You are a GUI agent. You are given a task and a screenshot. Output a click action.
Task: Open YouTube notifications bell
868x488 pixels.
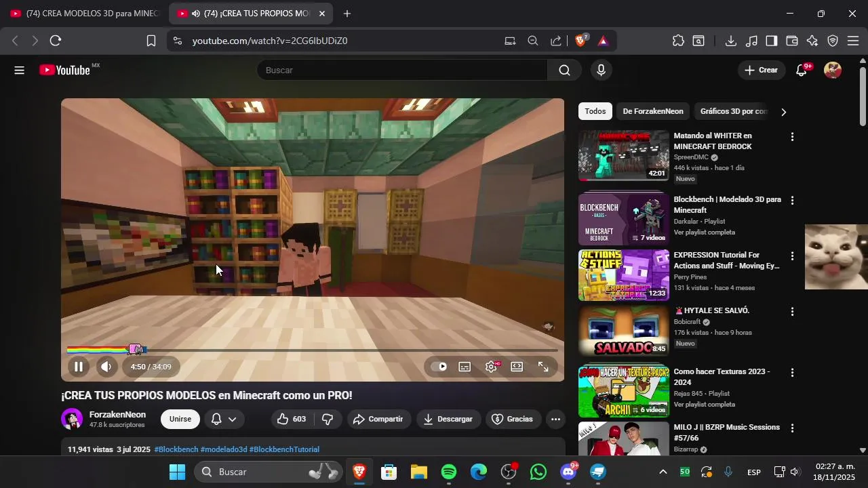coord(802,70)
